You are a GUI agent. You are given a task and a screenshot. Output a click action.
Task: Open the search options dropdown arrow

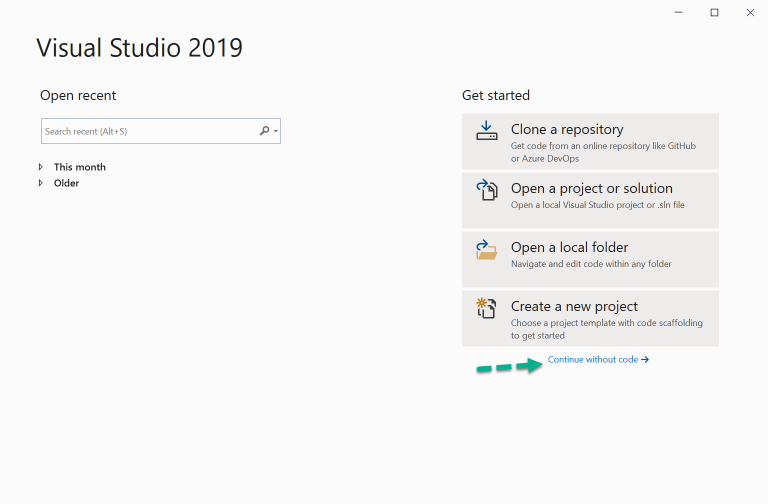coord(276,131)
